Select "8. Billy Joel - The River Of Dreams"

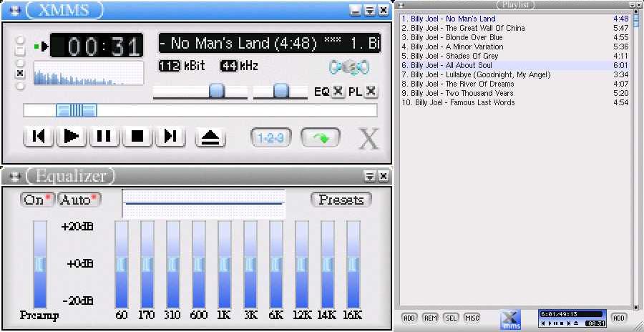click(515, 84)
